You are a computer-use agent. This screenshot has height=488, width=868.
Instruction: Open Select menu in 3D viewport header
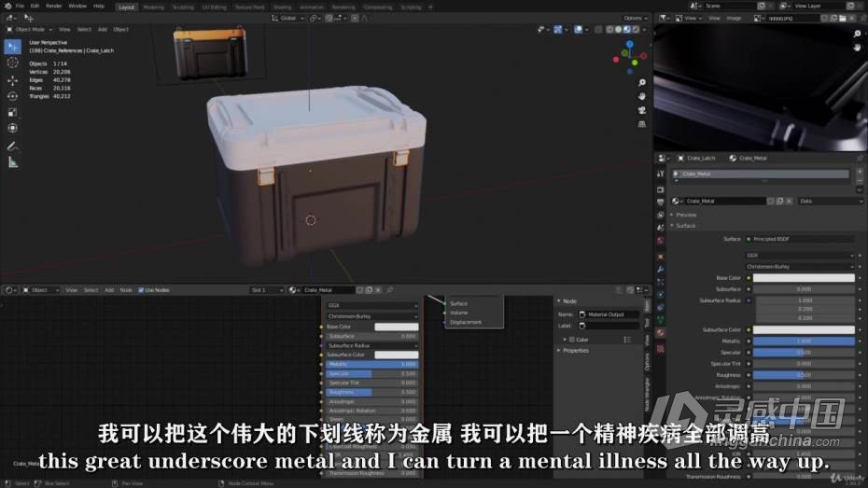(x=84, y=29)
